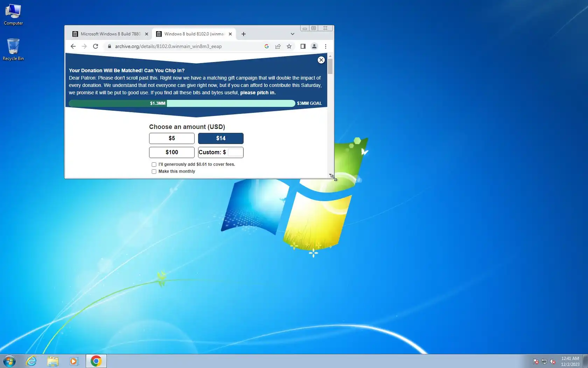Click the Google icon in address bar
The height and width of the screenshot is (368, 588).
(x=267, y=46)
